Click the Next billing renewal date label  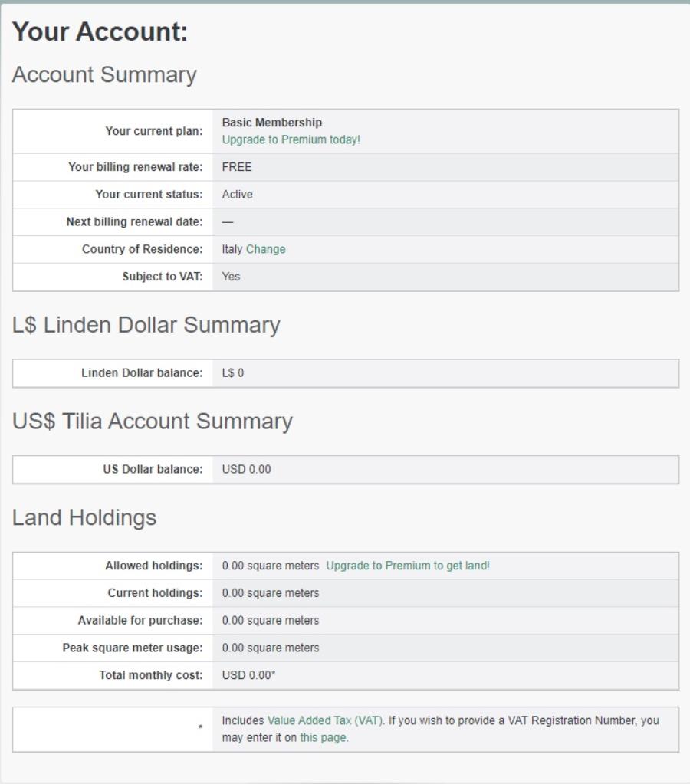(135, 221)
